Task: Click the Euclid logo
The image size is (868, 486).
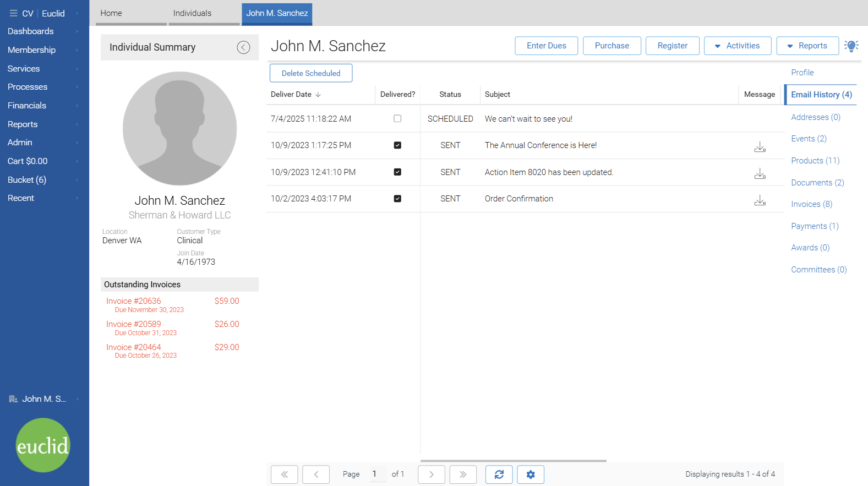Action: pos(43,445)
